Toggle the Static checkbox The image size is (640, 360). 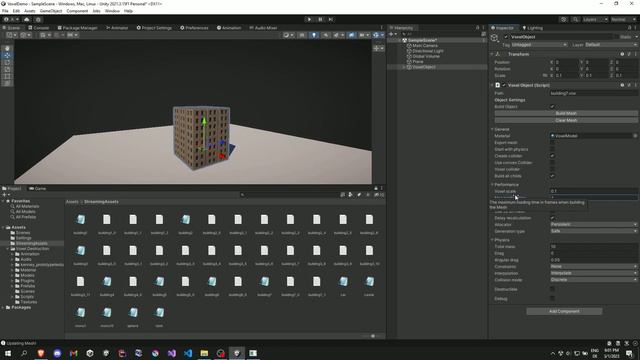coord(616,37)
